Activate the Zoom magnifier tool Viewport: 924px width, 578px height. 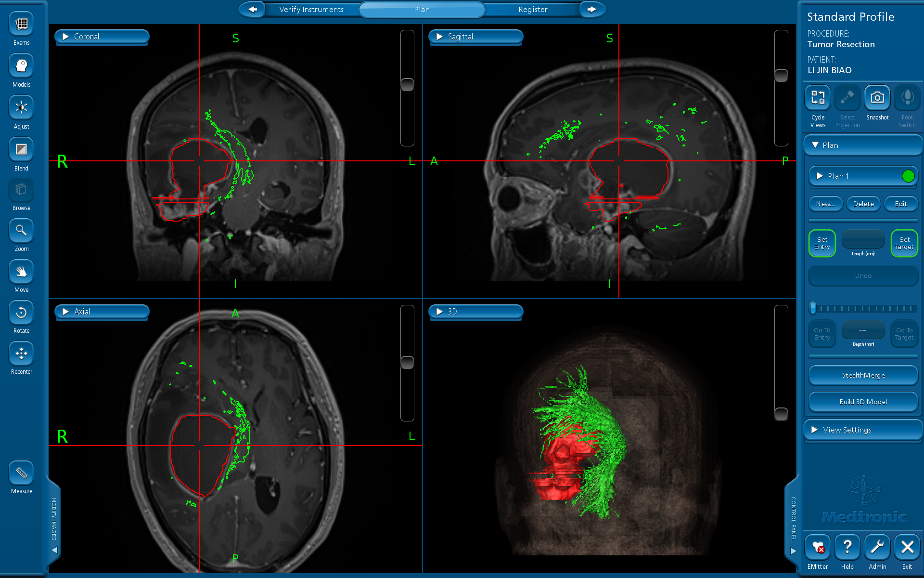pyautogui.click(x=21, y=231)
